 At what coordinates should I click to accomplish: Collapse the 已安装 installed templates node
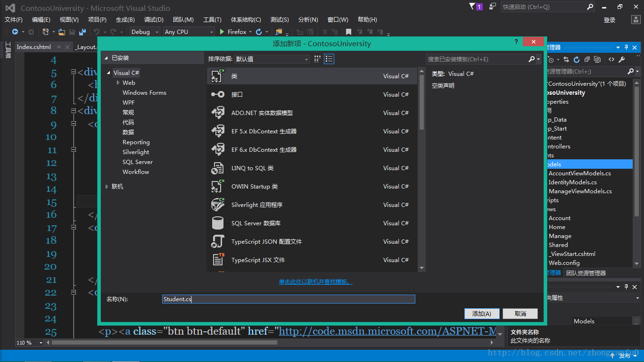[107, 58]
